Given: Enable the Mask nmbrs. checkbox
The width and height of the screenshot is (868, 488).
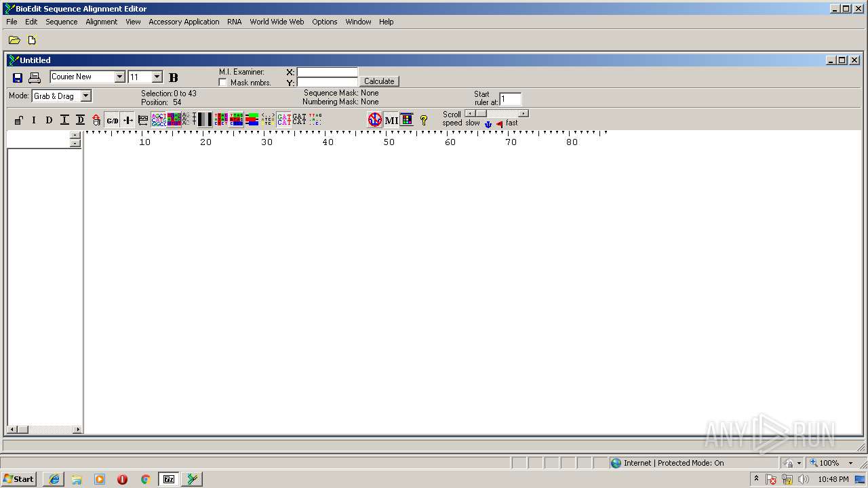Looking at the screenshot, I should coord(222,83).
